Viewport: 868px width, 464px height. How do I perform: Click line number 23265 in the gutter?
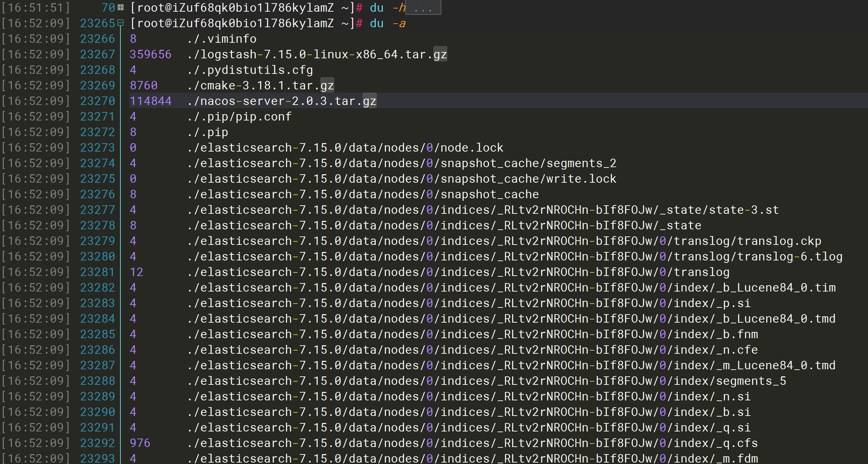[97, 23]
